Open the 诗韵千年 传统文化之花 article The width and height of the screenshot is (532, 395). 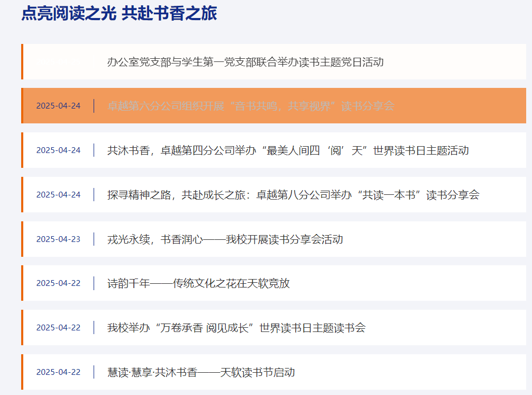coord(198,283)
